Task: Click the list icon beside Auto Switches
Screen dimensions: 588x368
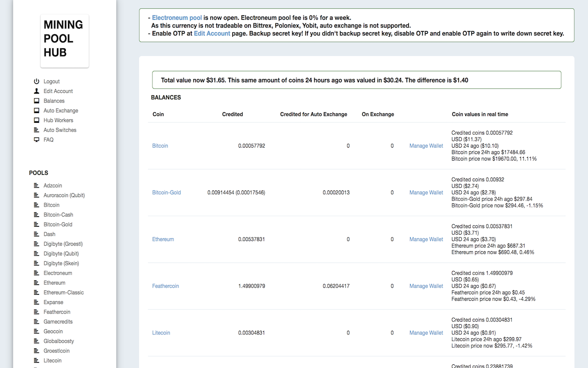Action: point(37,130)
